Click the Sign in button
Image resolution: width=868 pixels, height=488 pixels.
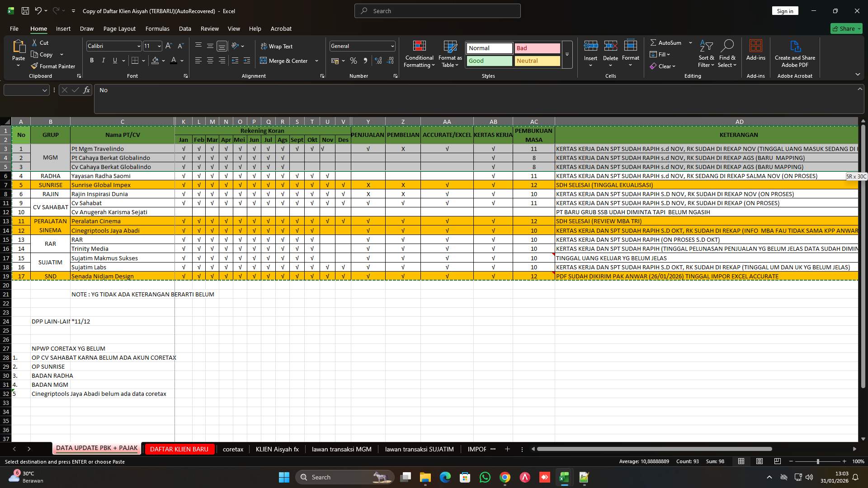point(785,10)
